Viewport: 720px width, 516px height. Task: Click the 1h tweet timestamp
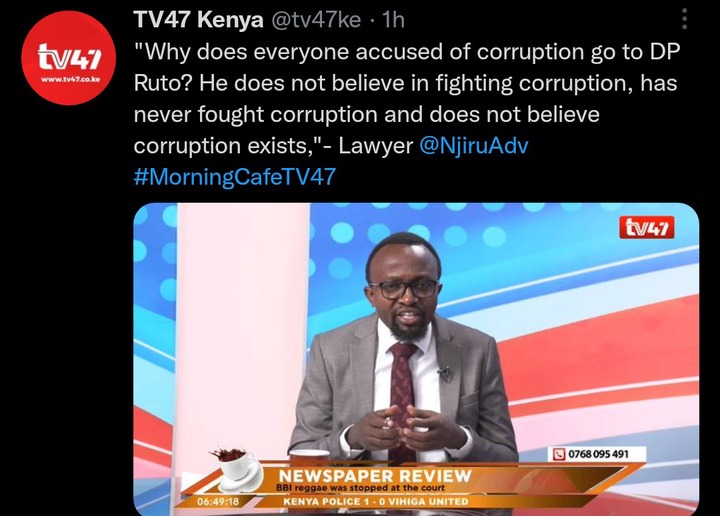393,20
